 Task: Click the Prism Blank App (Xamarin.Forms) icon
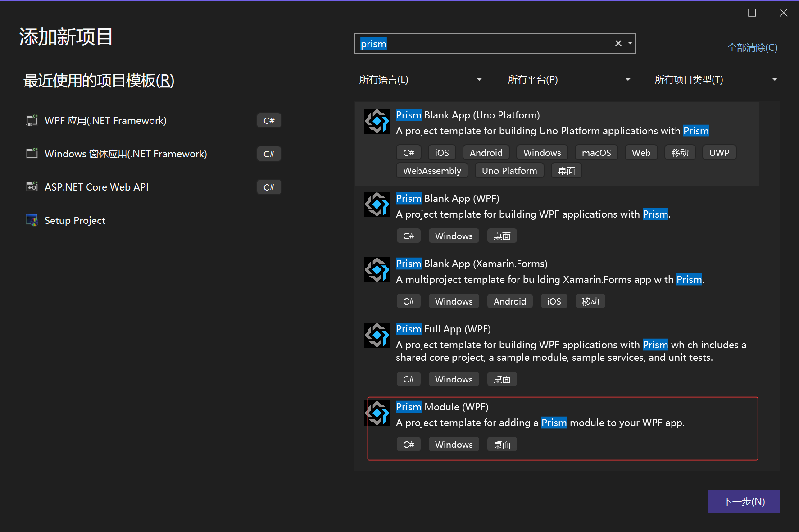[377, 270]
